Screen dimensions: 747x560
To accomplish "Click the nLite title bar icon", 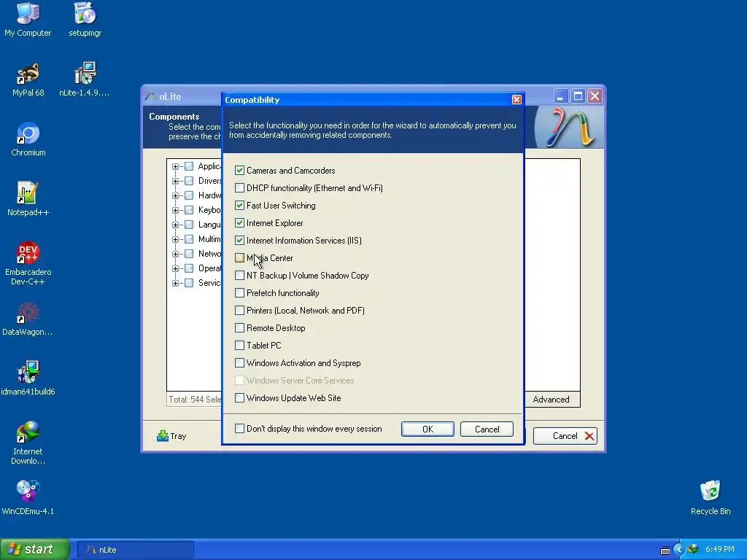I will click(x=150, y=96).
